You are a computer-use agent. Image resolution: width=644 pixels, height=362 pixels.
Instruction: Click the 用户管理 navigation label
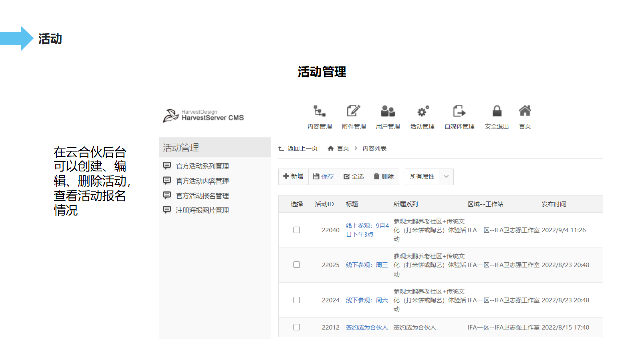pos(388,126)
